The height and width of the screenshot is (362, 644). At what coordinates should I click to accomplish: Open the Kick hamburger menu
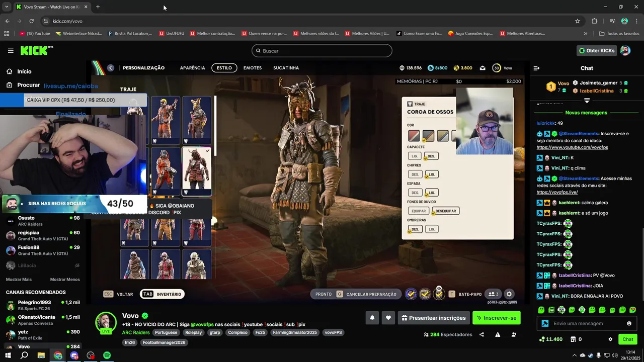point(11,51)
